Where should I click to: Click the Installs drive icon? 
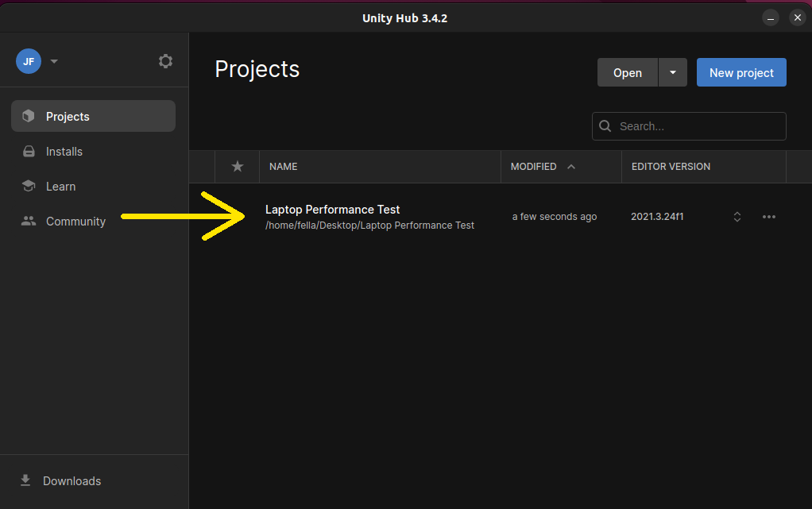click(29, 151)
